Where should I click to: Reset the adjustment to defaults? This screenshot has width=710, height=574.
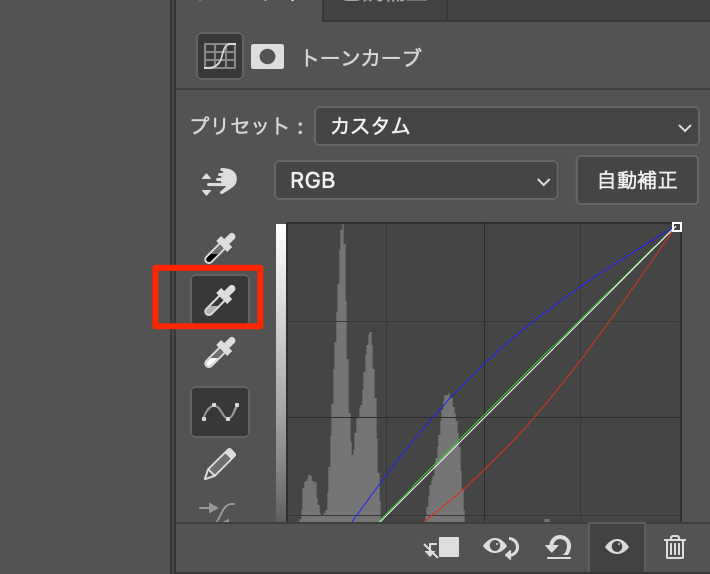coord(558,547)
